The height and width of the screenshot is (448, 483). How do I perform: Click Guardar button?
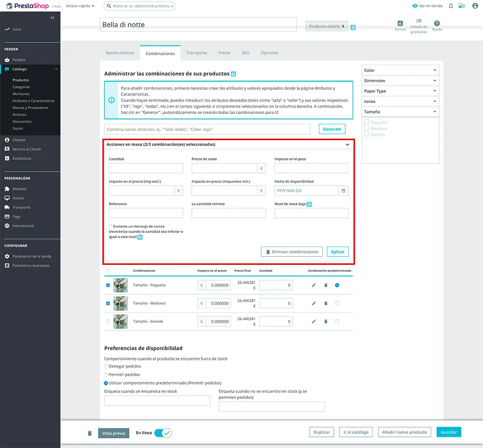point(449,432)
